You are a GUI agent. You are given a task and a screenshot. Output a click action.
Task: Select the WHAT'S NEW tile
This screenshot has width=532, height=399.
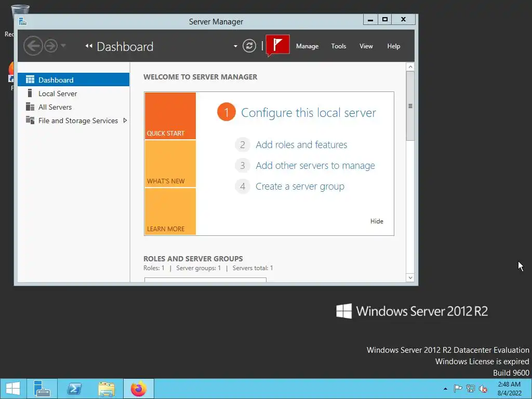tap(170, 164)
